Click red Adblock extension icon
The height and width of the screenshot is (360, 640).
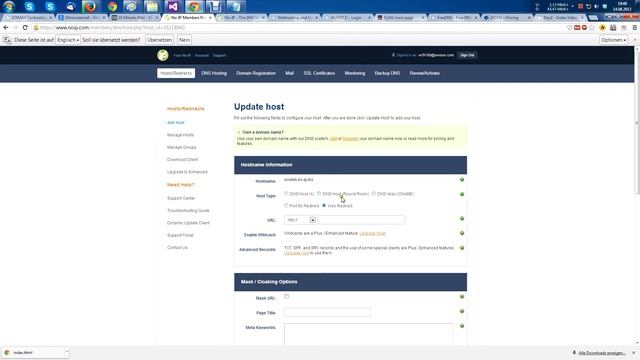[x=584, y=27]
